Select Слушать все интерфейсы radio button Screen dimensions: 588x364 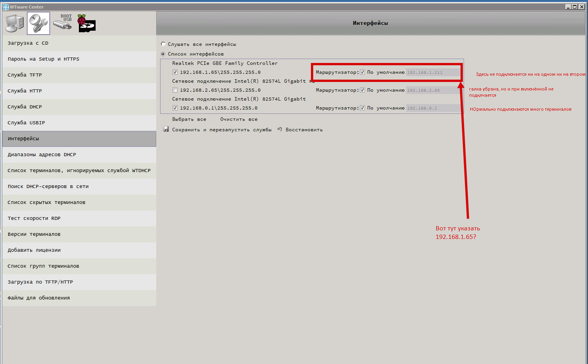tap(163, 44)
